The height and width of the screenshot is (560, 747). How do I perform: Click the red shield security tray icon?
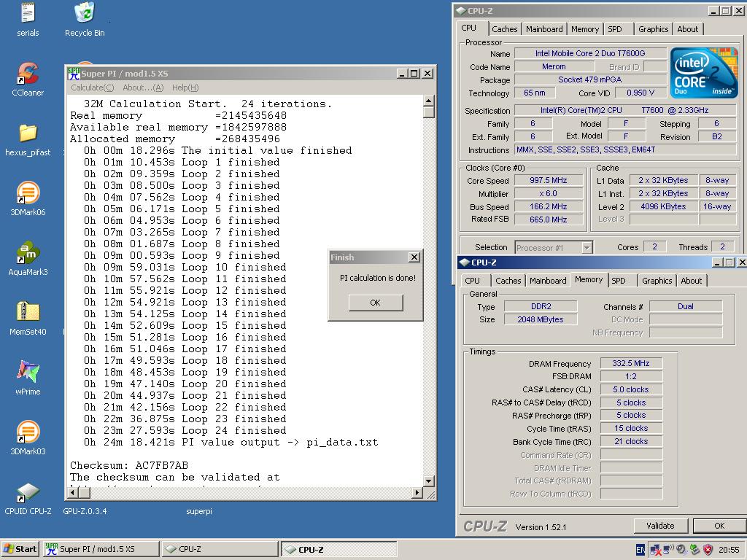(708, 550)
